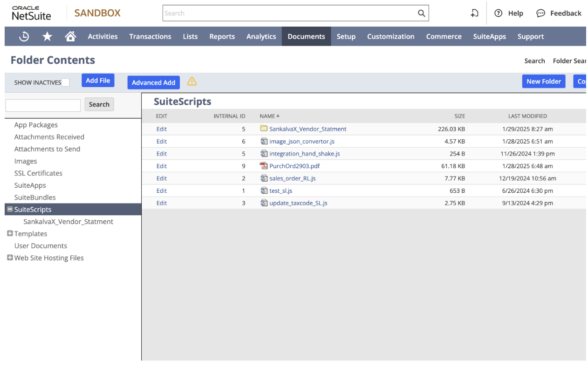The width and height of the screenshot is (588, 368).
Task: Open the Recent Records history icon
Action: (x=24, y=36)
